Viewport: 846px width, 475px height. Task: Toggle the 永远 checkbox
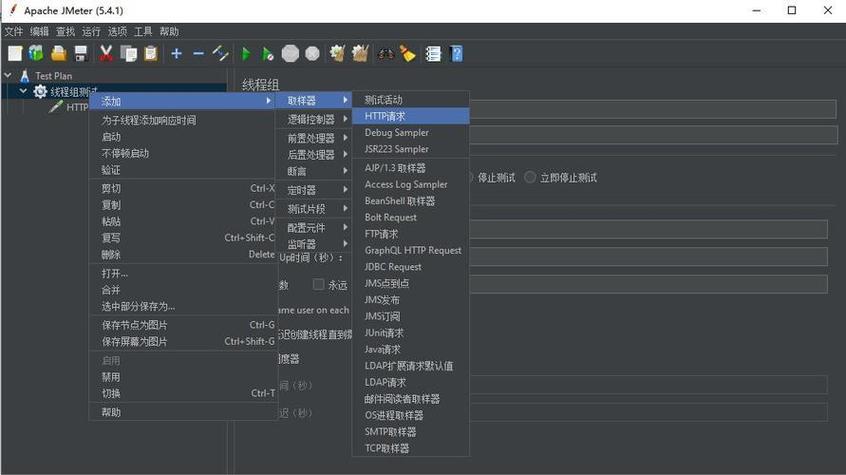click(x=318, y=284)
